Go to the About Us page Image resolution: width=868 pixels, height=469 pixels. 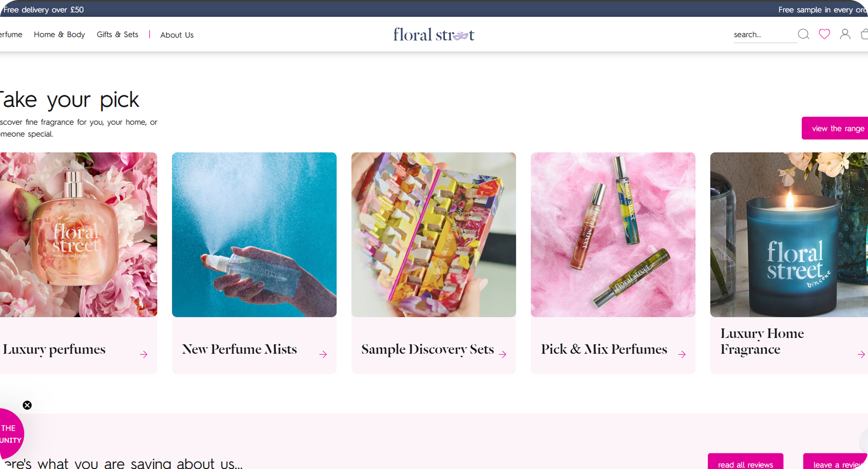pyautogui.click(x=177, y=35)
